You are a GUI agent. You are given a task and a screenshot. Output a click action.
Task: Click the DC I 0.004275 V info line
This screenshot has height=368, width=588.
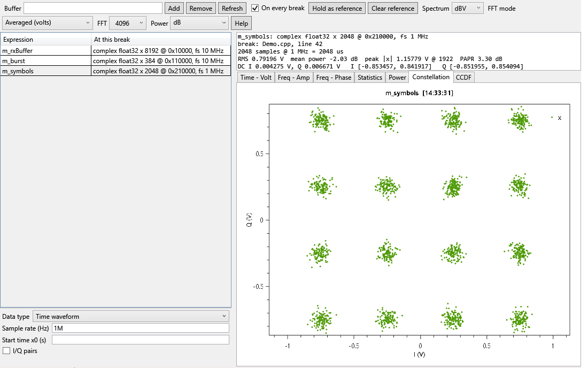tap(381, 66)
